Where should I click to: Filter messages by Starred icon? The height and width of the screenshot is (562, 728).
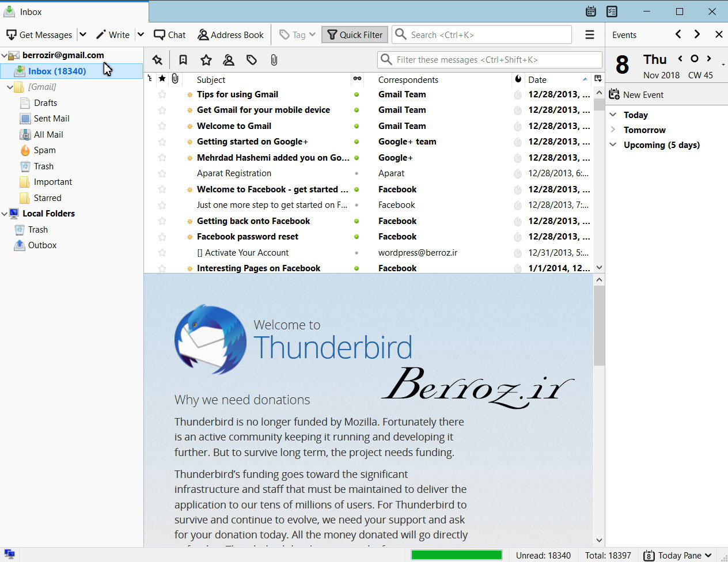pos(206,60)
